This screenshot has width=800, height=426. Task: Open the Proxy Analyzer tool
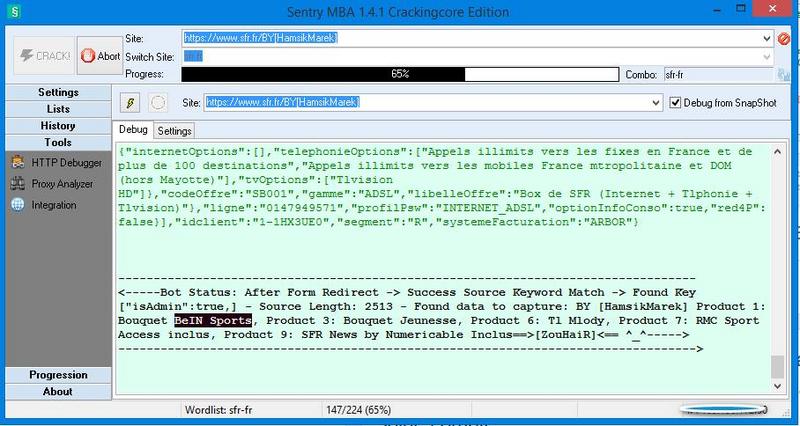point(52,184)
